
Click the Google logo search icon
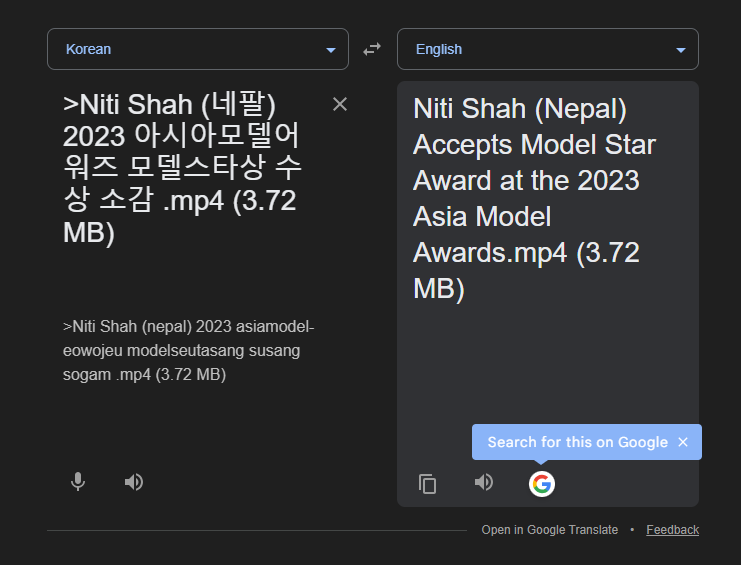[541, 484]
